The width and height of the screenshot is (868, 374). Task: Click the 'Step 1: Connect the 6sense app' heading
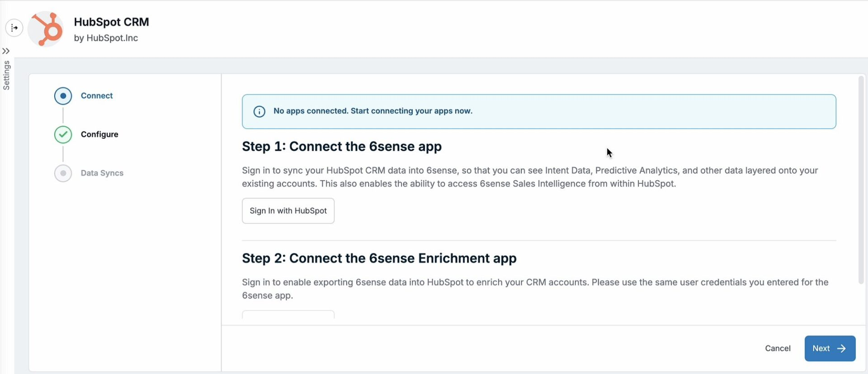[x=342, y=146]
